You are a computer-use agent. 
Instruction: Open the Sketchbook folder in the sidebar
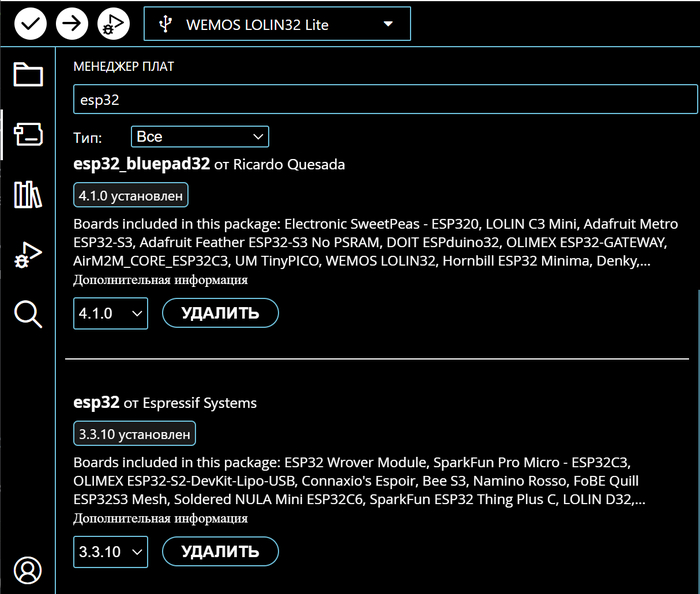click(x=28, y=74)
